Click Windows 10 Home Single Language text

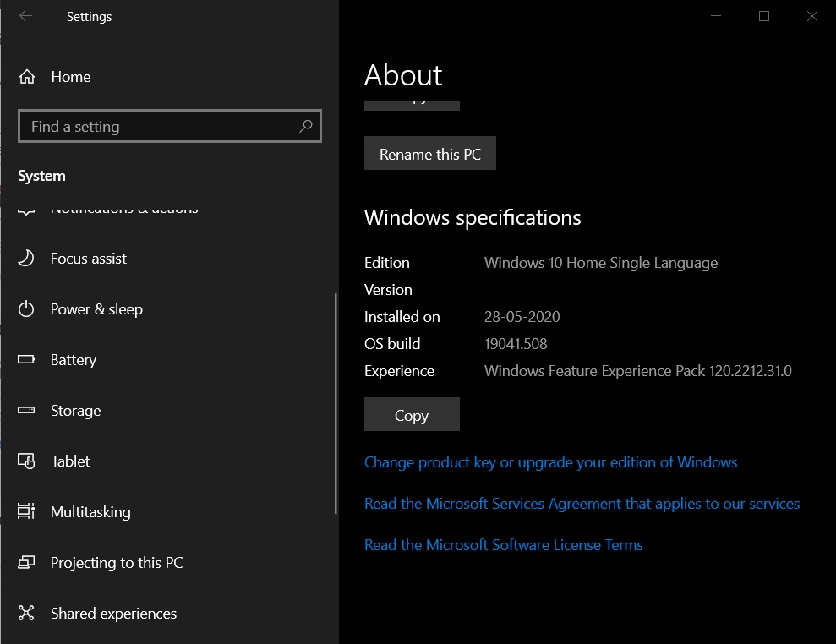600,263
